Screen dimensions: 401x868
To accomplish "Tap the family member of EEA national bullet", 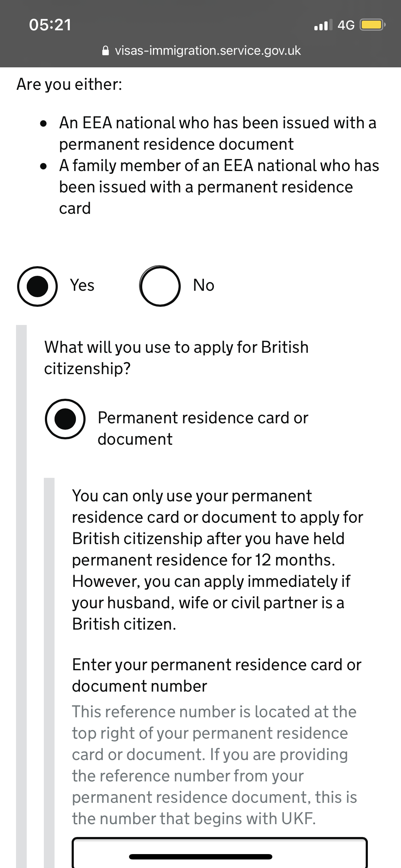I will coord(219,187).
